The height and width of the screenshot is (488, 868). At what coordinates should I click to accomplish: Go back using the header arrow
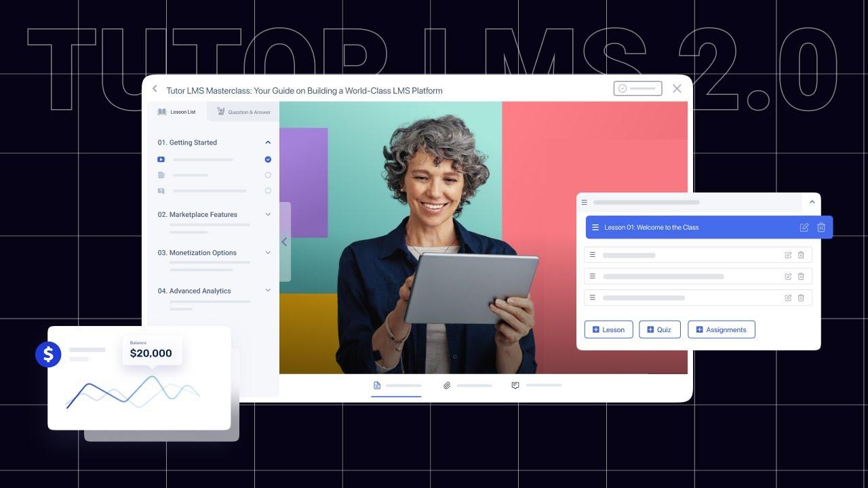tap(155, 89)
